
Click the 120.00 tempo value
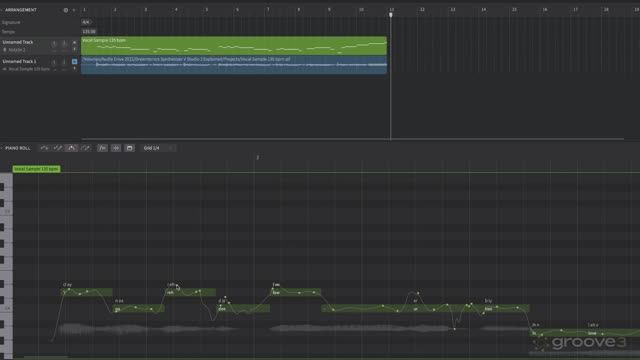tap(89, 31)
